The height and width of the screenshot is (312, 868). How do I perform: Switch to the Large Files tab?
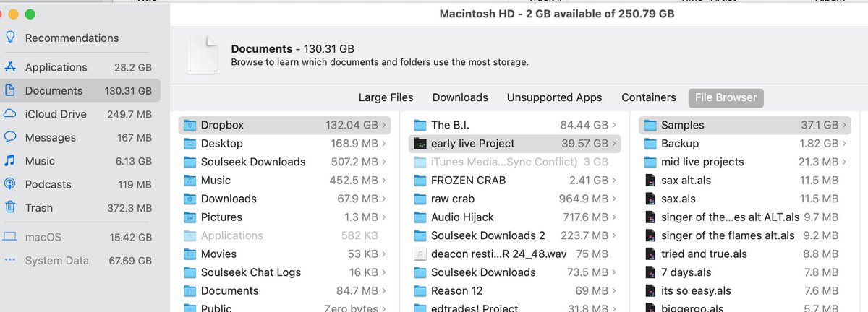[x=386, y=97]
